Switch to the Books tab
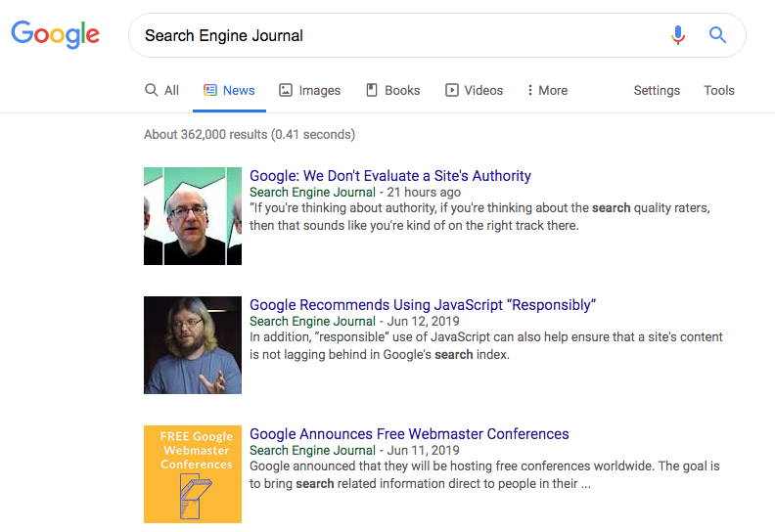This screenshot has height=532, width=775. (393, 90)
